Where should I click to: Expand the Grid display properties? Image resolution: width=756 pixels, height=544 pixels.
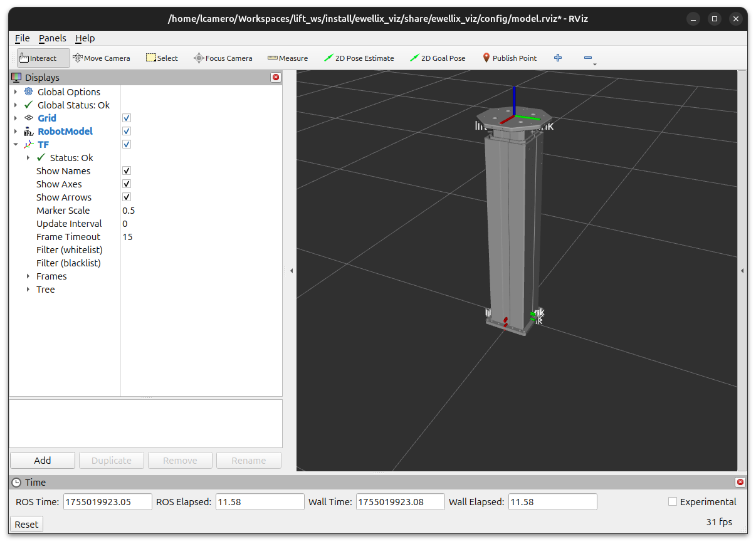pyautogui.click(x=16, y=118)
